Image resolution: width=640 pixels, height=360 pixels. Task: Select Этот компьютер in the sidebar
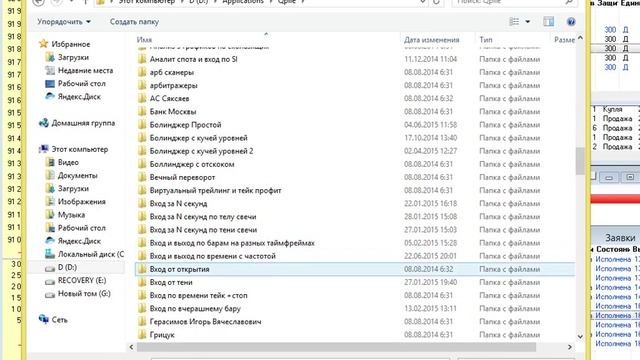click(80, 149)
